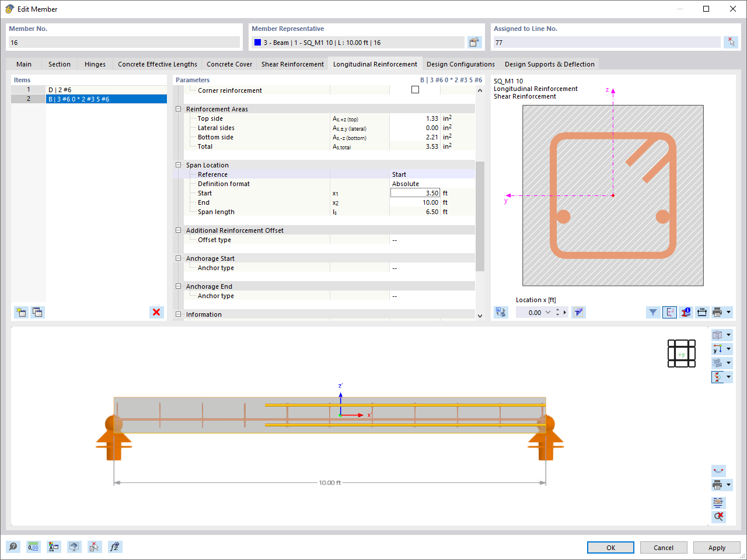Collapse the Span Location section

pyautogui.click(x=178, y=165)
